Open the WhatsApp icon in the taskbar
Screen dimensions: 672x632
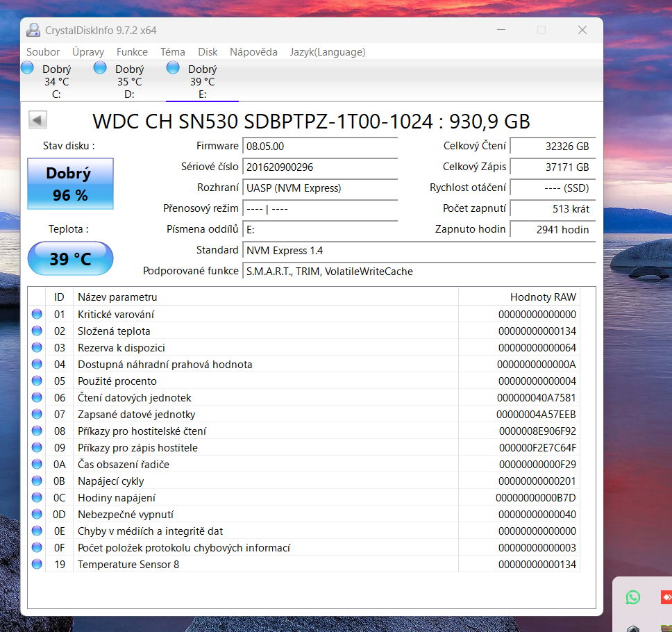point(632,597)
